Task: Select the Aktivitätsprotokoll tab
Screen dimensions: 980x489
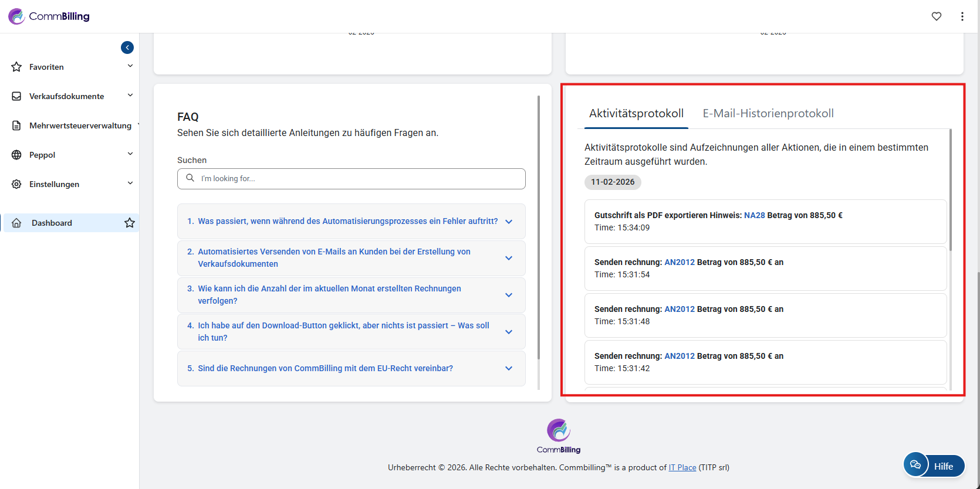Action: pos(636,113)
